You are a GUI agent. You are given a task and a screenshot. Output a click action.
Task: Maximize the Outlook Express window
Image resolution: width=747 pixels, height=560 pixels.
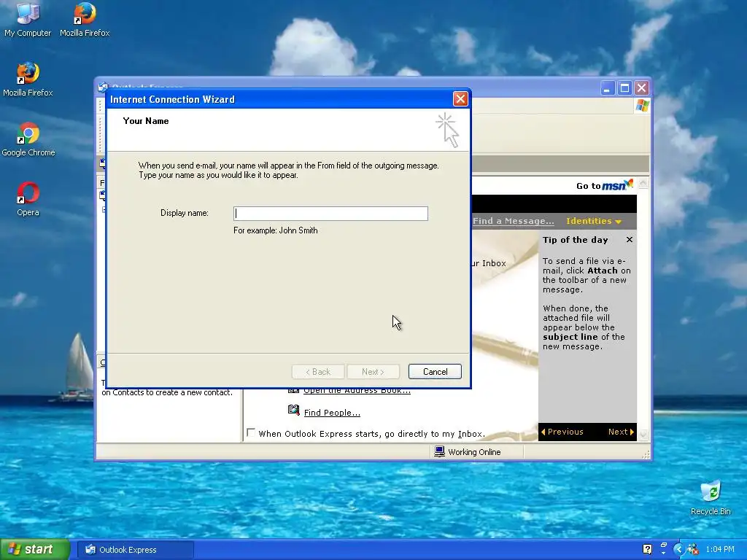pos(624,88)
